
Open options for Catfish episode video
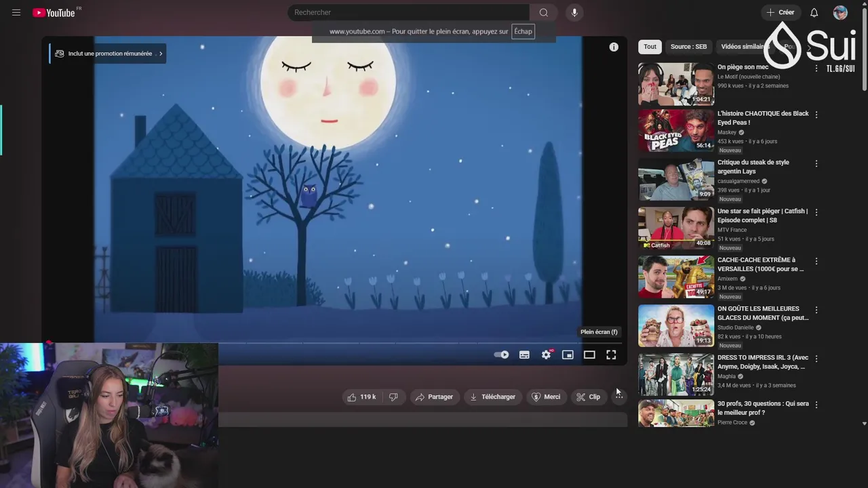816,212
